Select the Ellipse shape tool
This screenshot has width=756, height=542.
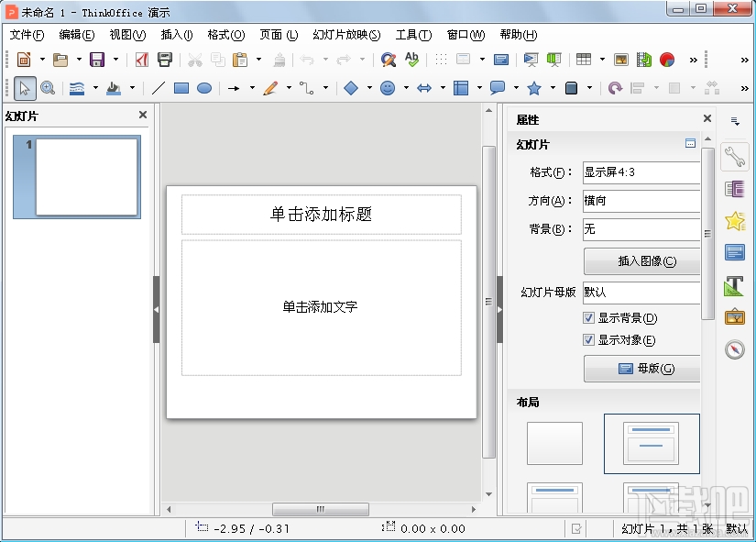[202, 88]
